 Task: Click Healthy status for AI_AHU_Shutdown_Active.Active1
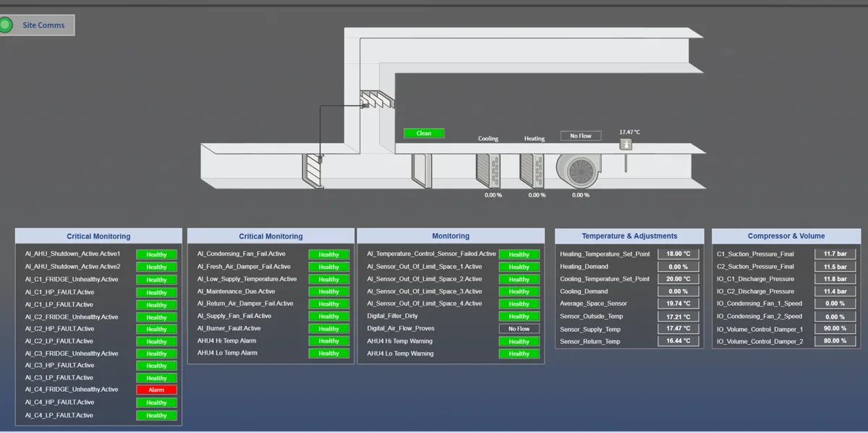(x=157, y=254)
